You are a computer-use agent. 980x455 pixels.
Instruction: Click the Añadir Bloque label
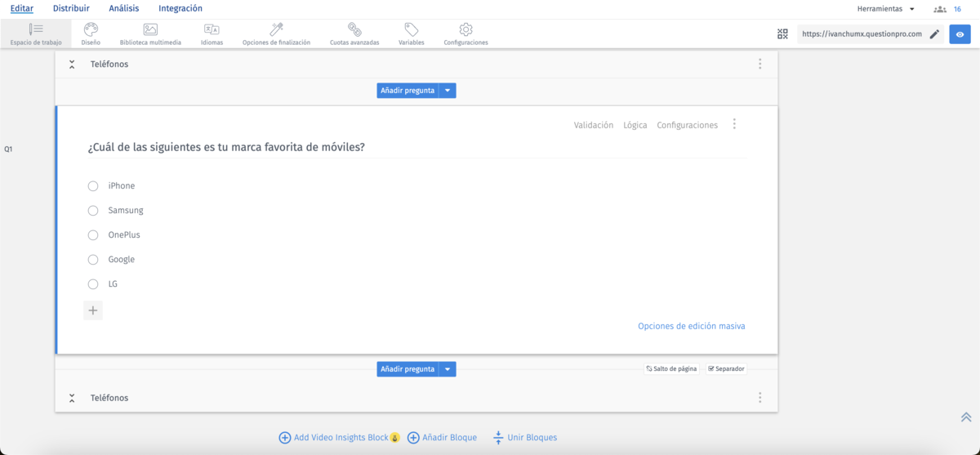[x=450, y=438]
